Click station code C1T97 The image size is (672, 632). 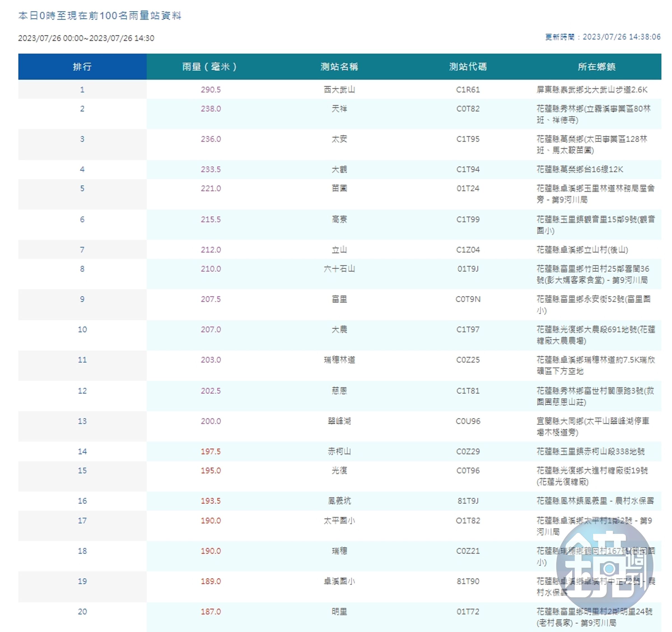(468, 329)
